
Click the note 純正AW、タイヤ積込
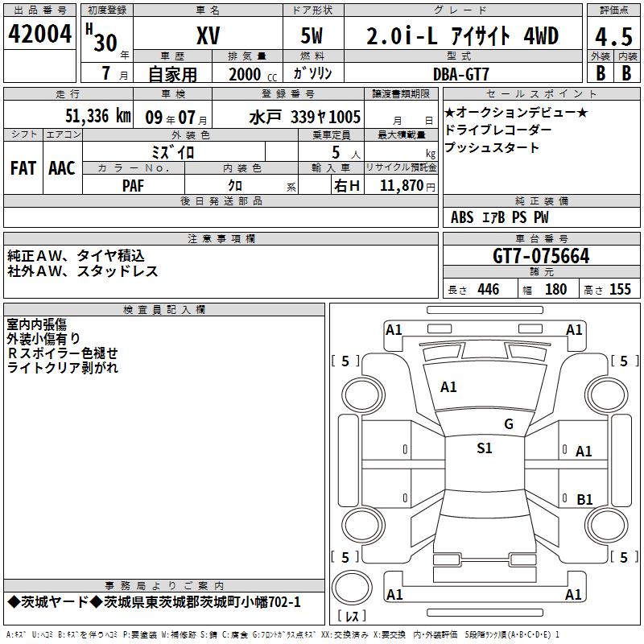pyautogui.click(x=76, y=256)
